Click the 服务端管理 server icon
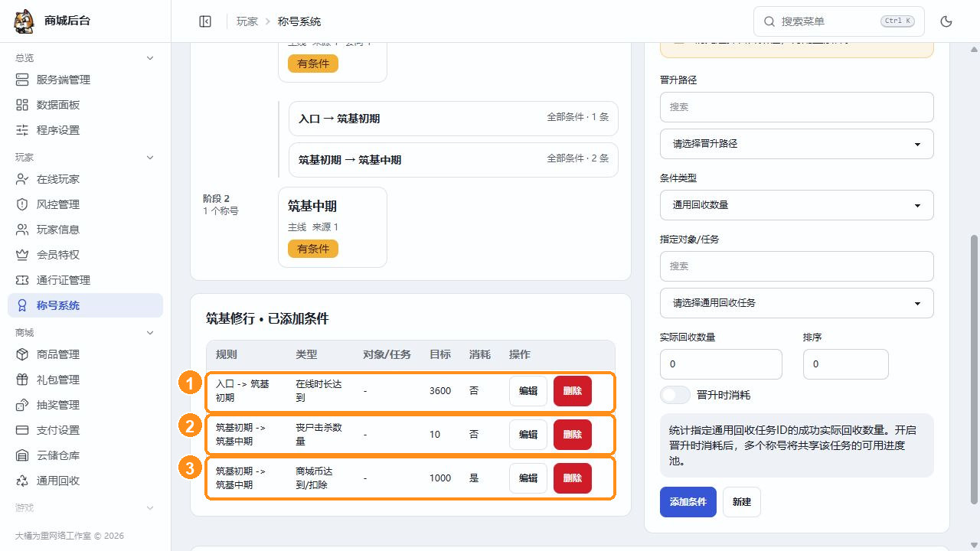 (x=22, y=80)
